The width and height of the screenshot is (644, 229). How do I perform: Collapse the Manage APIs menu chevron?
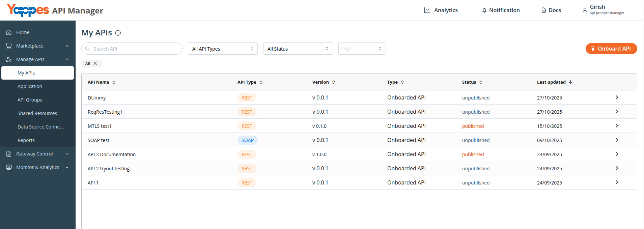(x=67, y=59)
